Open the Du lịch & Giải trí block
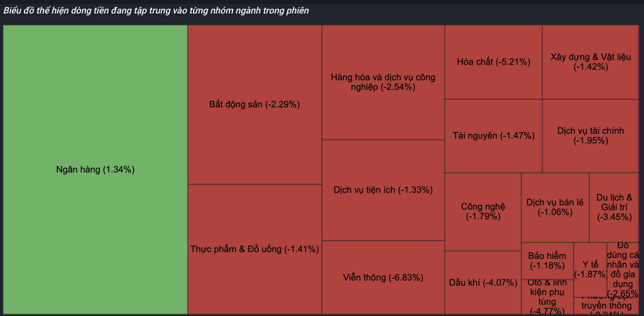644x316 pixels. click(614, 207)
